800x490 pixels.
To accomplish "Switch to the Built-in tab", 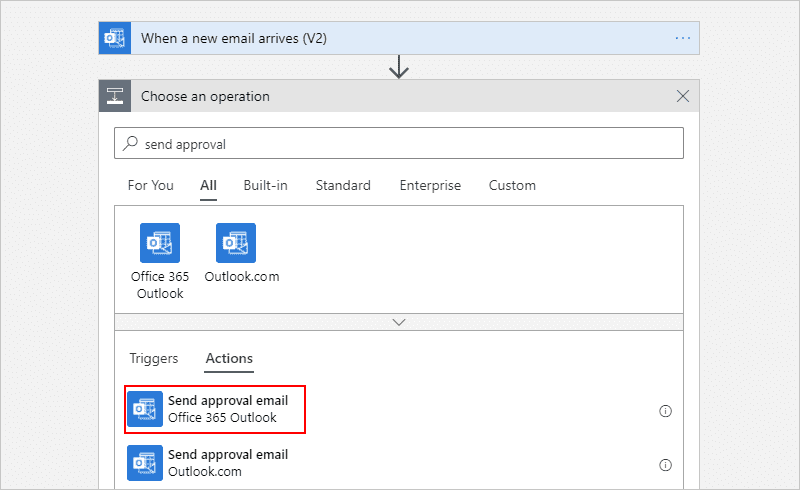I will (x=265, y=185).
